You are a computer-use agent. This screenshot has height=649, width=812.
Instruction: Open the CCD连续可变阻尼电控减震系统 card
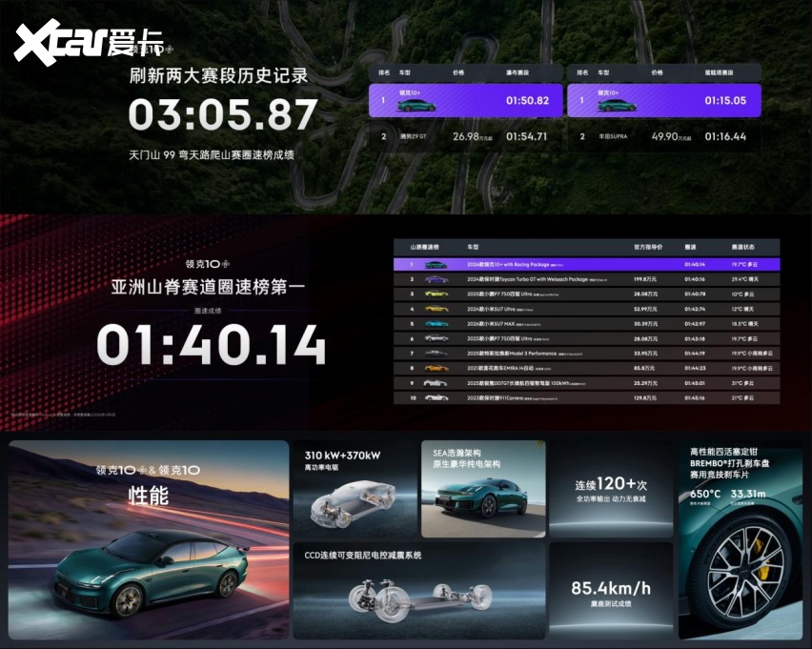419,591
